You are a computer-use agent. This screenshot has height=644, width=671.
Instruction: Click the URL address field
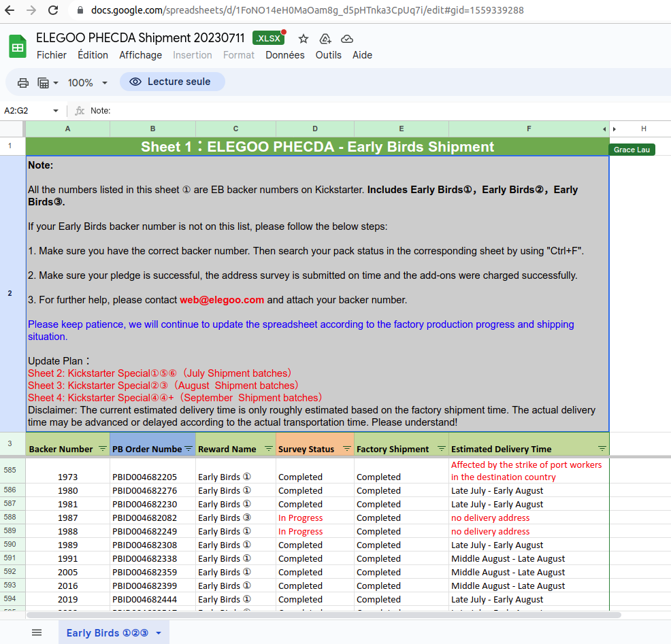tap(307, 10)
